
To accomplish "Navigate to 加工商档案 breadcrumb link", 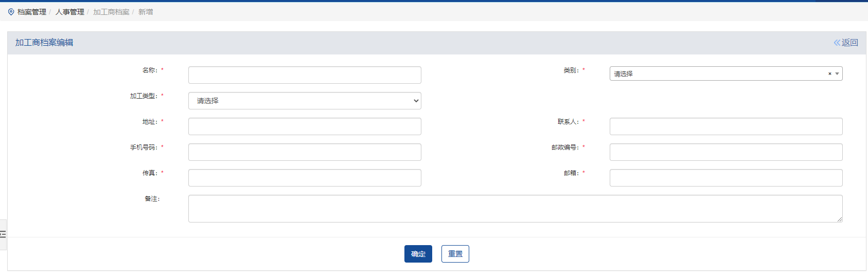I will pyautogui.click(x=111, y=12).
